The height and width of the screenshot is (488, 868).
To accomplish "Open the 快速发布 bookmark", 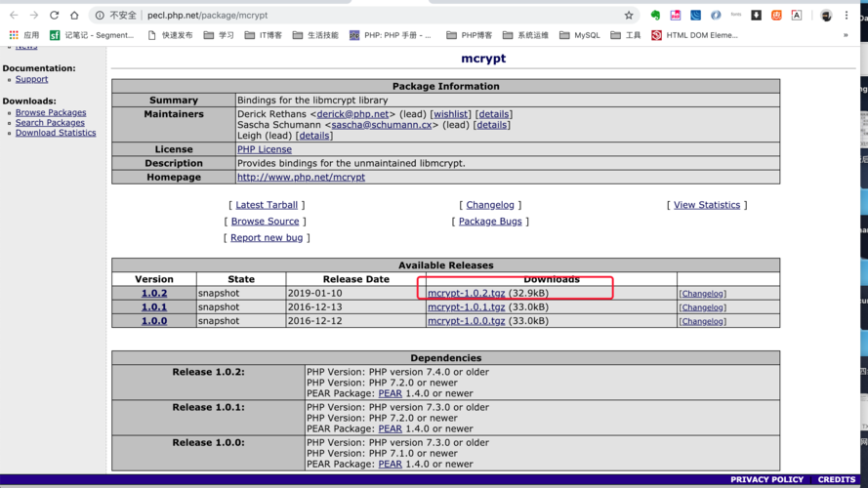I will click(171, 35).
